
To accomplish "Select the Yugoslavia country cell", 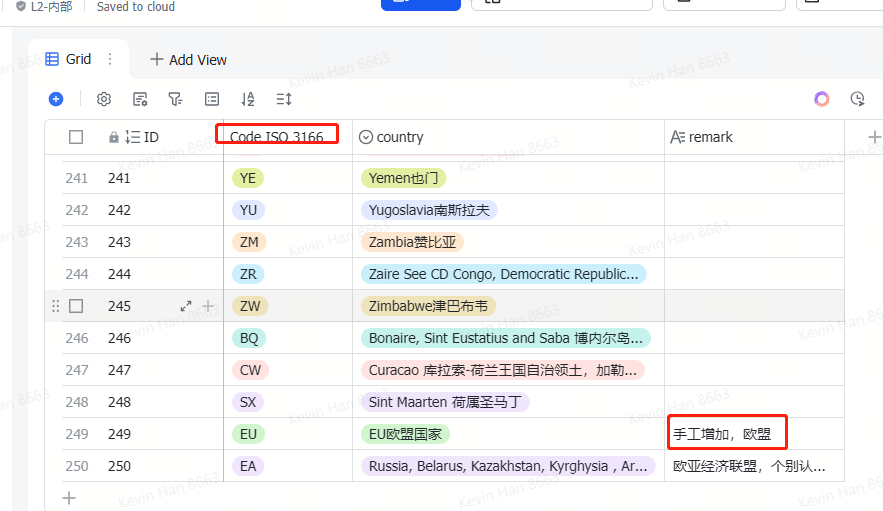I will [x=509, y=210].
